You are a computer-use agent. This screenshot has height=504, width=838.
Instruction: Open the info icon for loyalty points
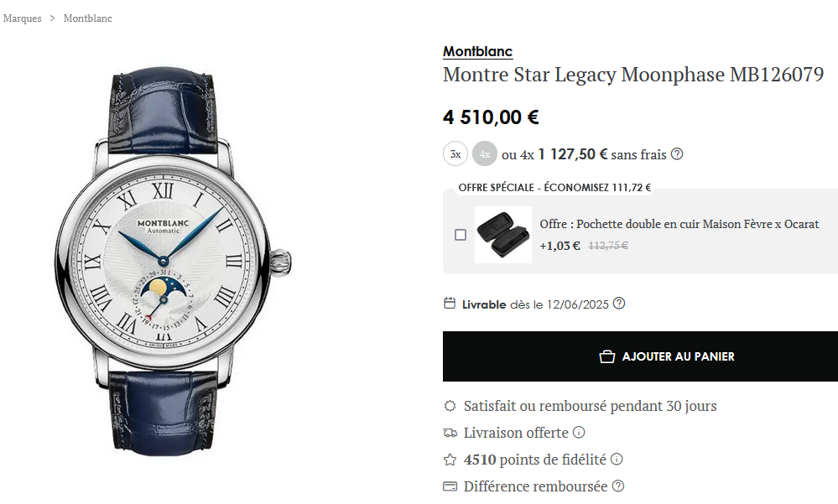pyautogui.click(x=617, y=460)
